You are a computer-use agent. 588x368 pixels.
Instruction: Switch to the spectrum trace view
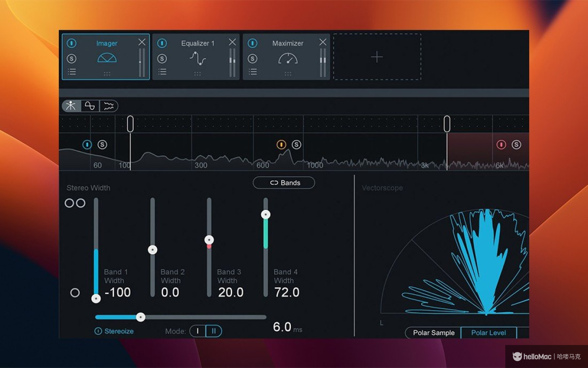(109, 106)
